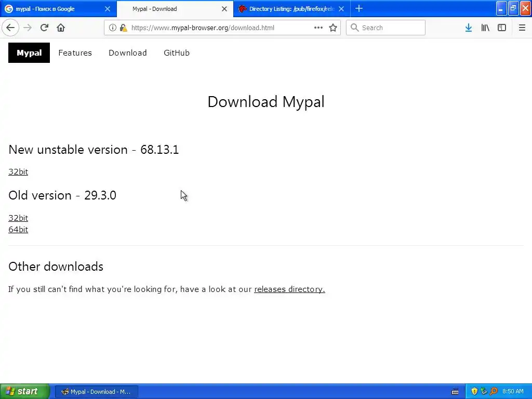Click the padlock warning security icon
The height and width of the screenshot is (399, 532).
click(123, 28)
